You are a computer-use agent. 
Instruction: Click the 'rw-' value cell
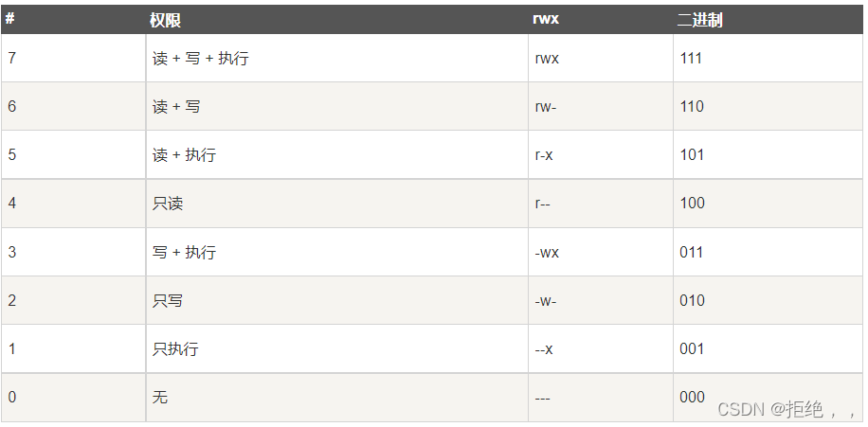pyautogui.click(x=546, y=107)
